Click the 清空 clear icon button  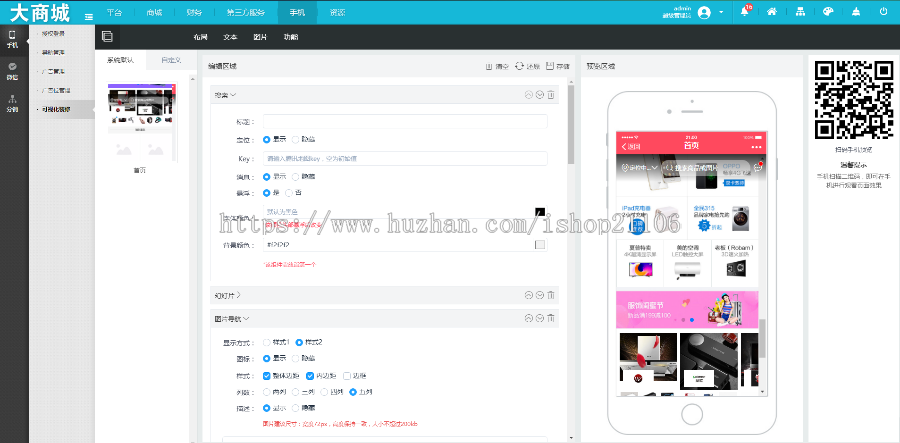coord(497,67)
